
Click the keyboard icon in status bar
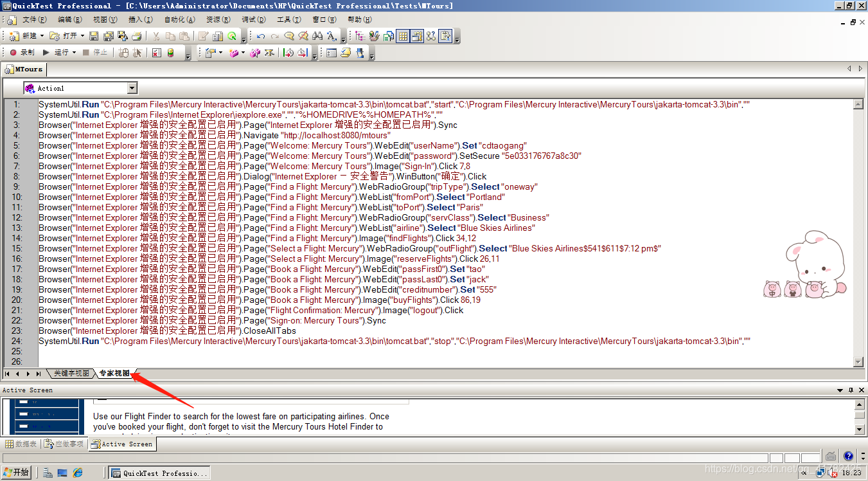click(831, 457)
